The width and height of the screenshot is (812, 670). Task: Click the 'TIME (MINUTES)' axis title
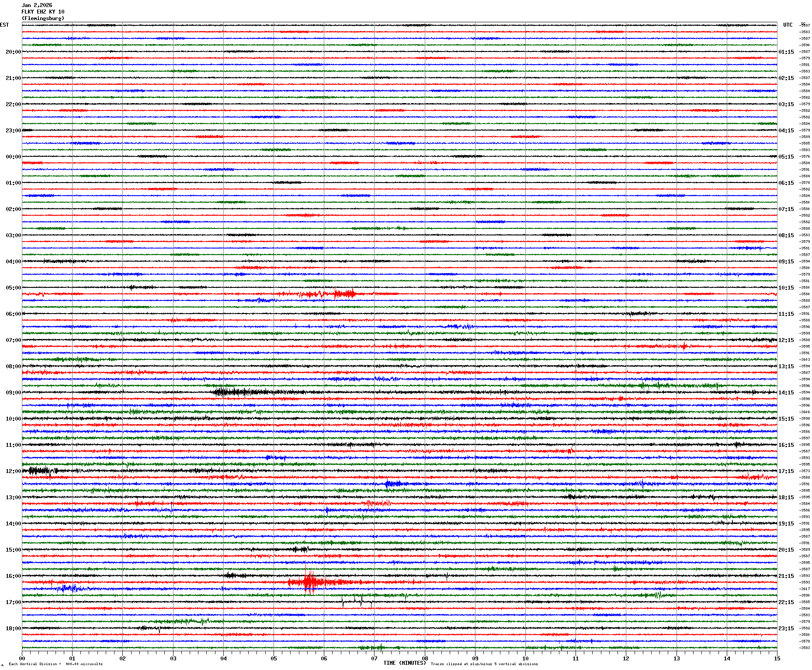(x=404, y=663)
